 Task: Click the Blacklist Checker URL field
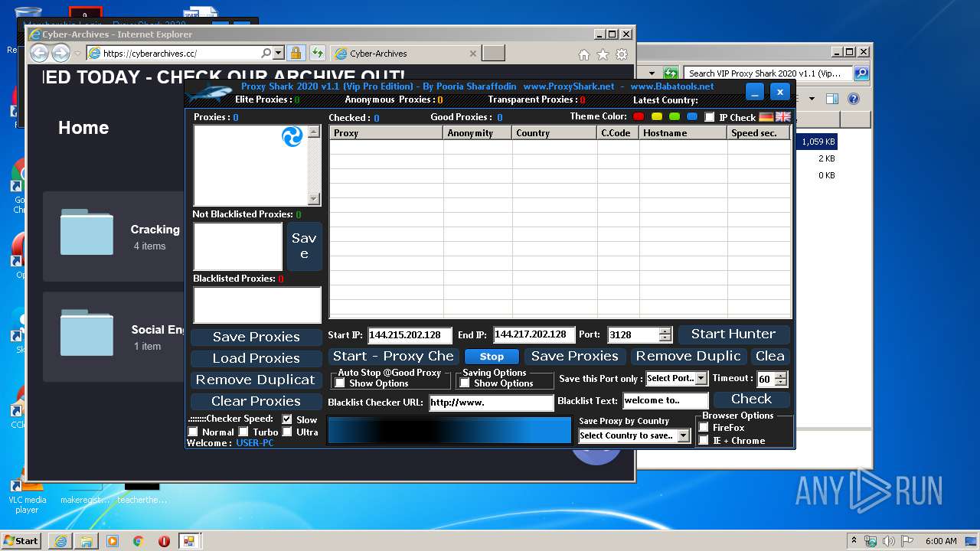pos(491,403)
